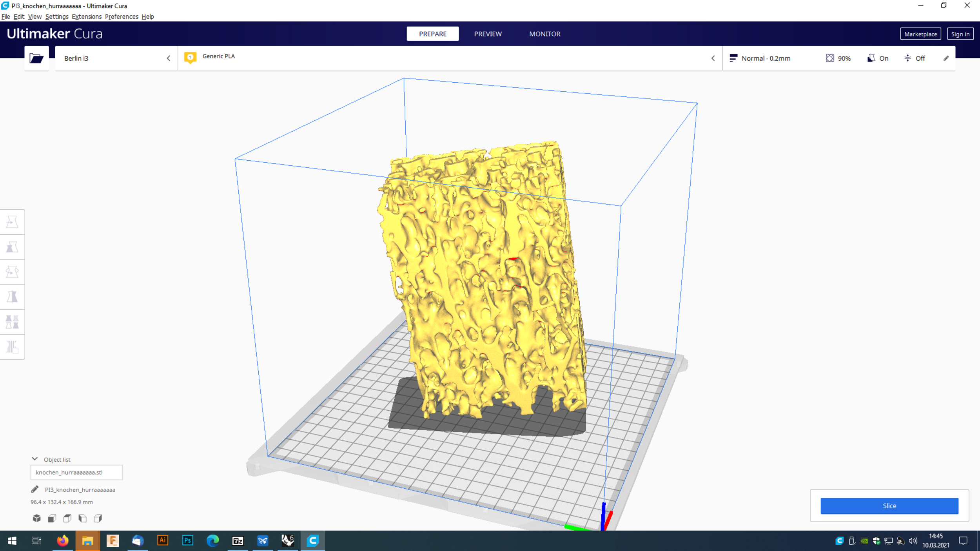Select the Mirror tool in left toolbar
Screen dimensions: 980x551
(x=12, y=297)
